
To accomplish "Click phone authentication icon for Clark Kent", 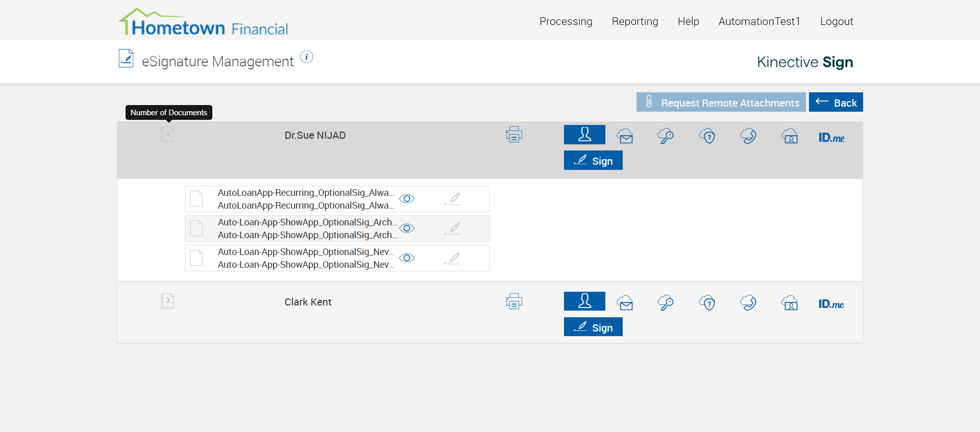I will point(748,303).
